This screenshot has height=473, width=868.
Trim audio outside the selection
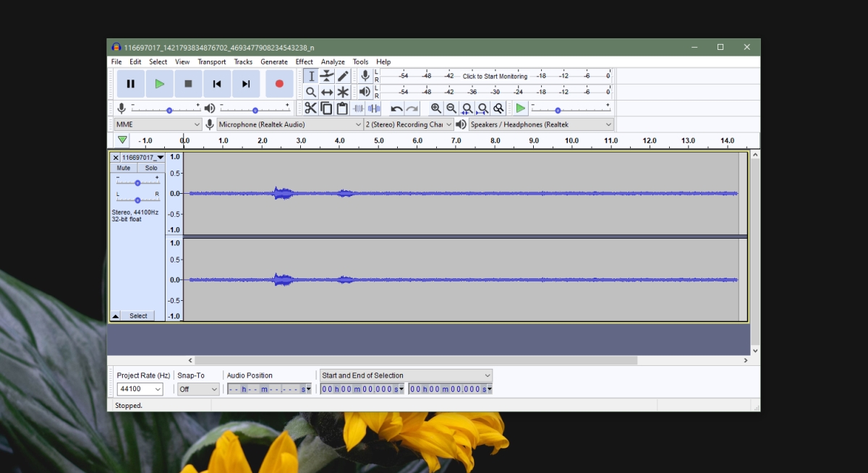point(358,108)
